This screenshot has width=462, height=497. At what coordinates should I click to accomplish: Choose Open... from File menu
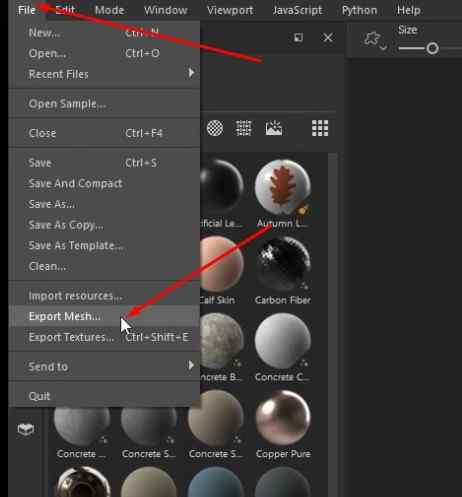(104, 53)
